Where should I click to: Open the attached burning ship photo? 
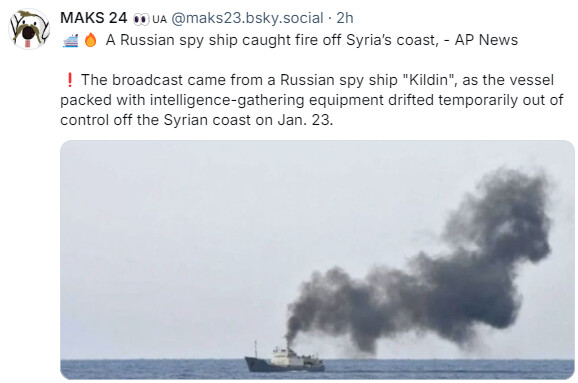317,260
